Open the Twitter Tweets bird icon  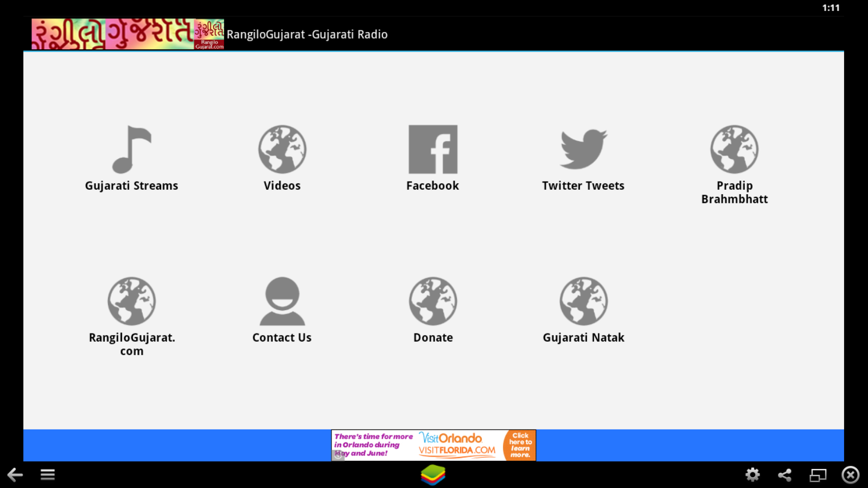coord(583,150)
